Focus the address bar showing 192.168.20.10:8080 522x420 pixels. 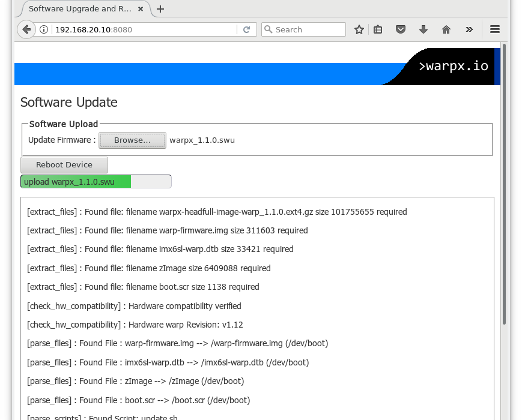point(144,29)
